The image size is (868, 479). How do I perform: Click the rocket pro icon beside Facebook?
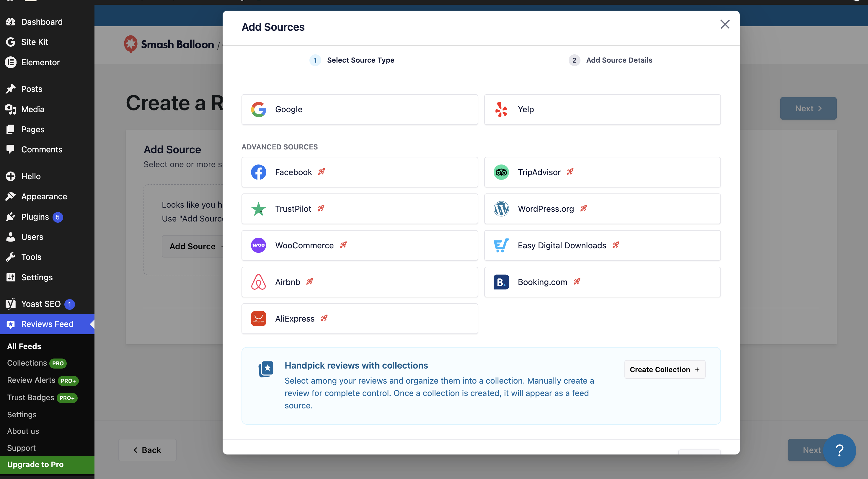(322, 172)
